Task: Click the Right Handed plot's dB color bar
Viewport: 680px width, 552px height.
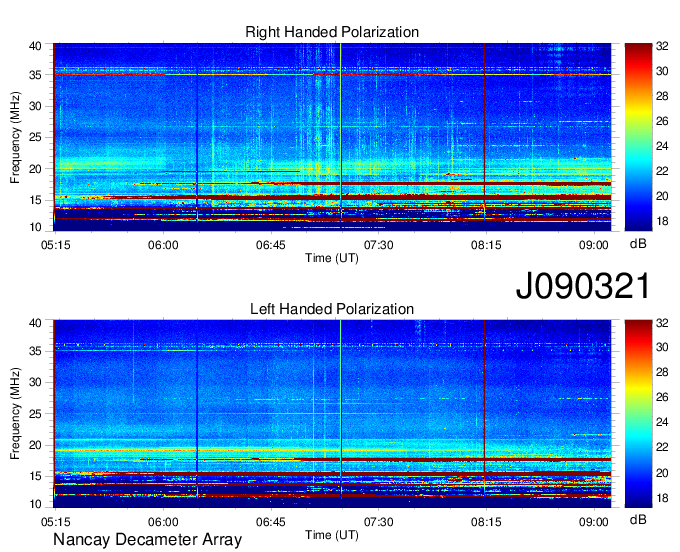Action: (x=638, y=137)
